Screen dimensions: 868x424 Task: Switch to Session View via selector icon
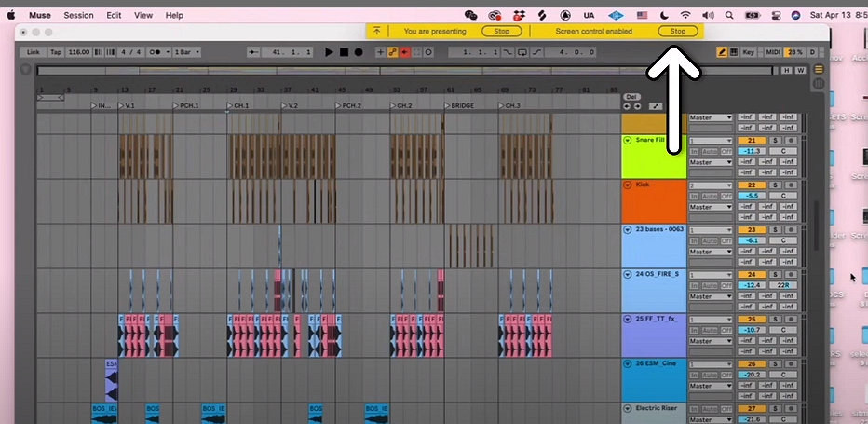pos(819,84)
